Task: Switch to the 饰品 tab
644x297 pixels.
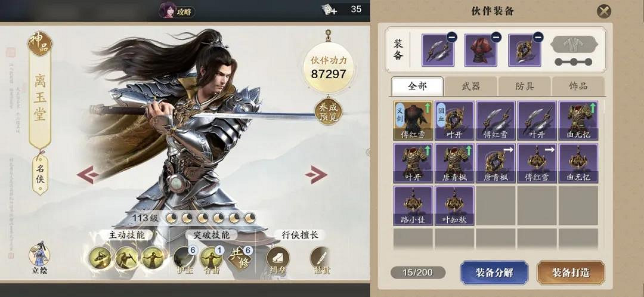Action: (x=578, y=86)
